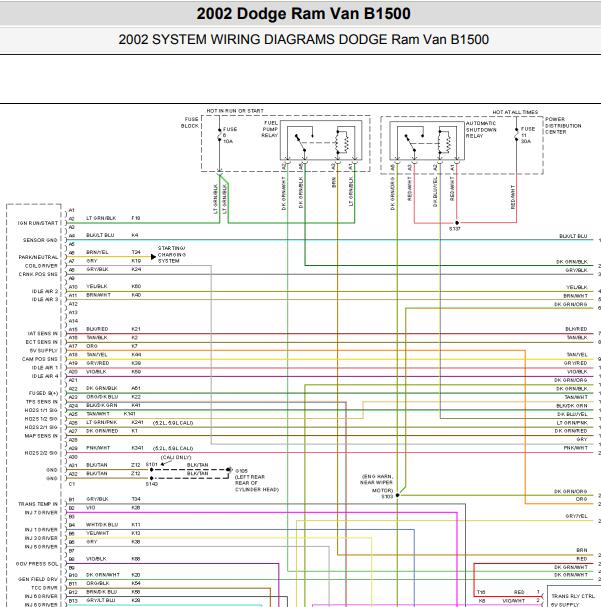The width and height of the screenshot is (601, 607).
Task: Click the 'FUEL PUMP RELAY' label
Action: pos(270,129)
